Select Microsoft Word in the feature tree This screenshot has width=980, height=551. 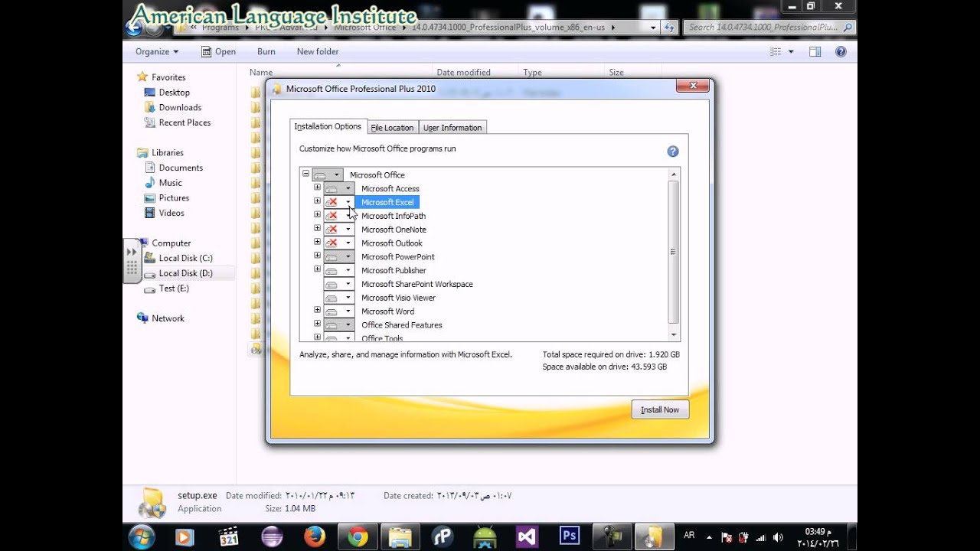387,311
